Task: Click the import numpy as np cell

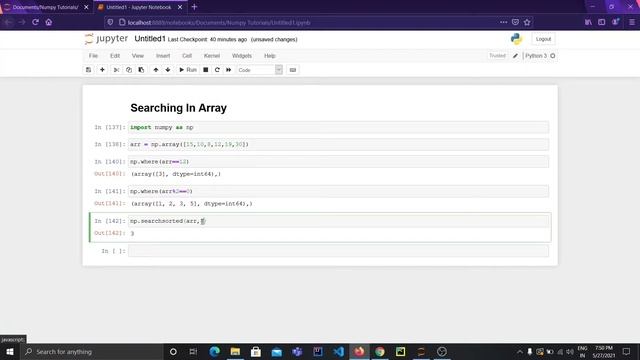Action: (338, 127)
